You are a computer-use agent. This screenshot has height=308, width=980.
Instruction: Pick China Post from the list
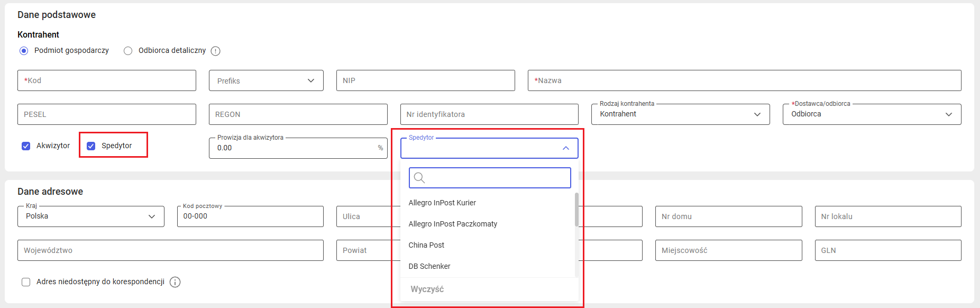pos(426,245)
